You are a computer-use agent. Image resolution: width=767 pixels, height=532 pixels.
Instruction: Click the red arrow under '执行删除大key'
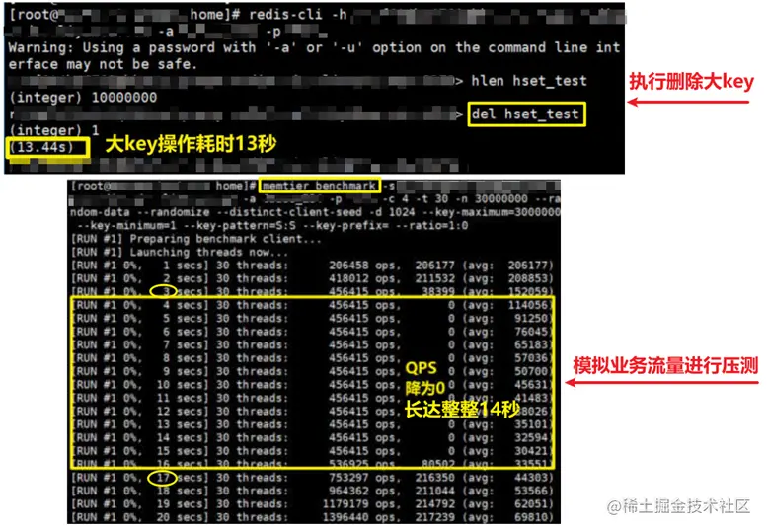coord(687,103)
